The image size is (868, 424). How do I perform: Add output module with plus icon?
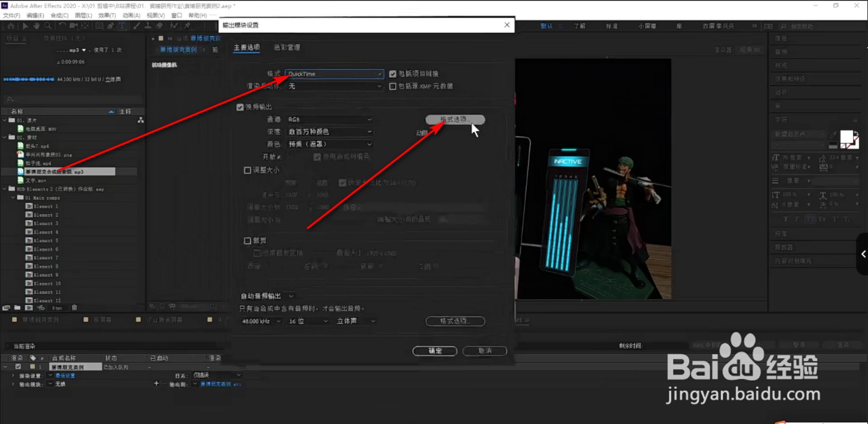(x=156, y=383)
